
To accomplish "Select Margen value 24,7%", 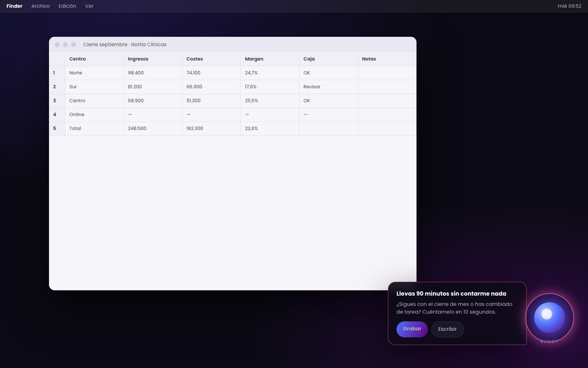I will [x=270, y=73].
